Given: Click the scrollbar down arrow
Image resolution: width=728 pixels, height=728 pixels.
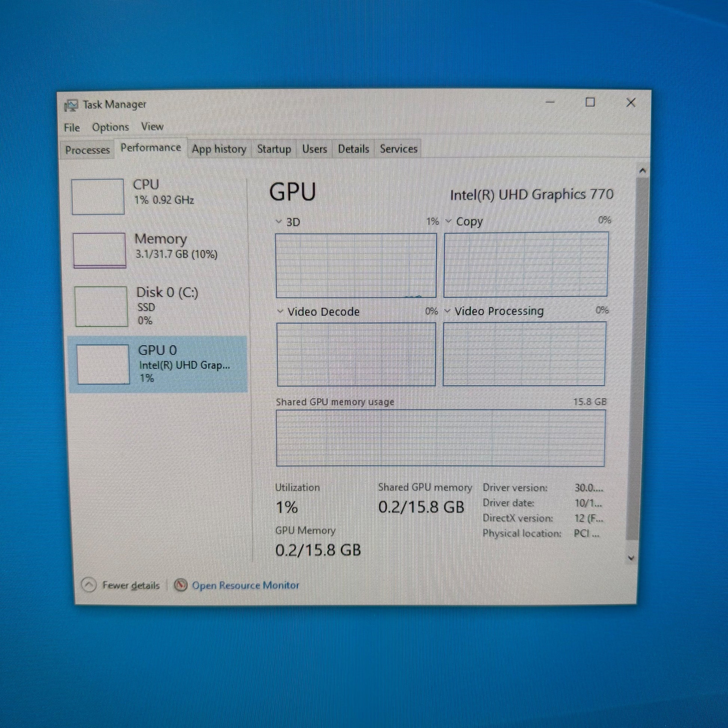Looking at the screenshot, I should click(631, 558).
